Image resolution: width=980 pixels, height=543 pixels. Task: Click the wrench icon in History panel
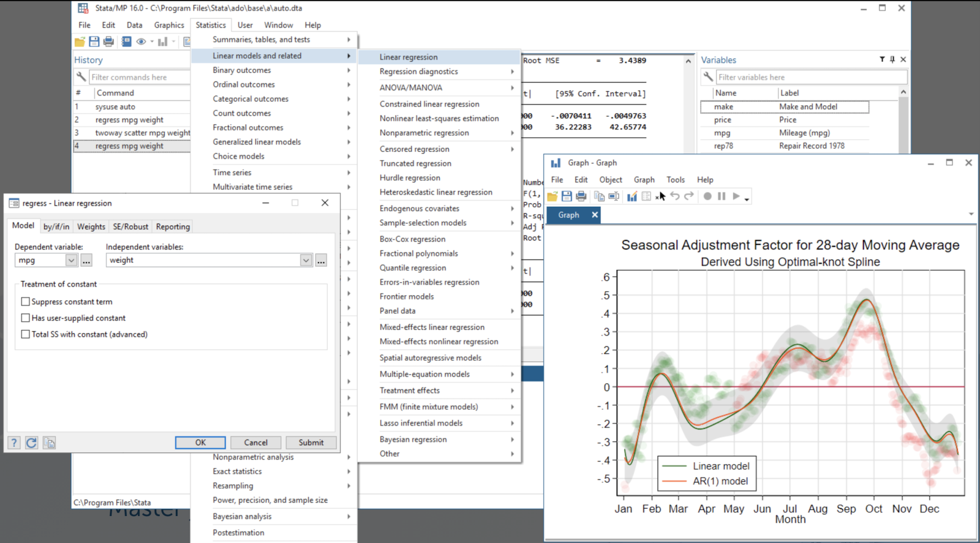pos(81,77)
